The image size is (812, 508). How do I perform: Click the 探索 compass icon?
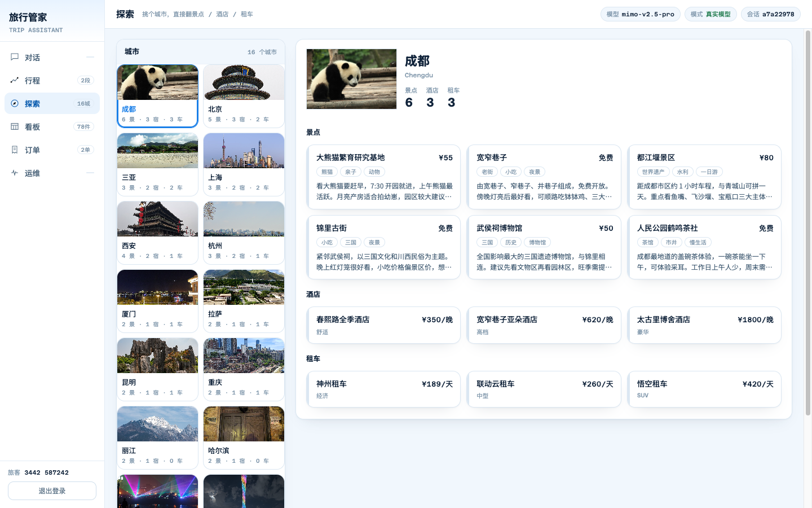15,103
